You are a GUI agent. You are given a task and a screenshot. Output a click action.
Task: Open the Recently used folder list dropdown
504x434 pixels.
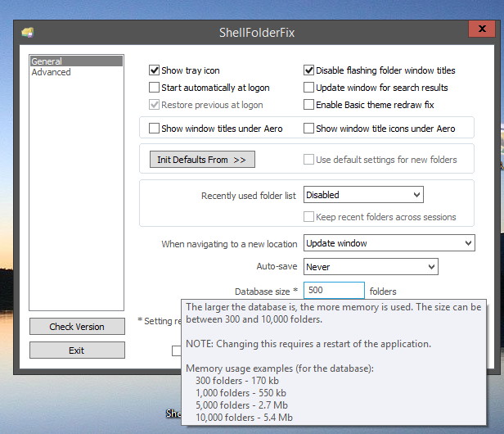[x=363, y=195]
